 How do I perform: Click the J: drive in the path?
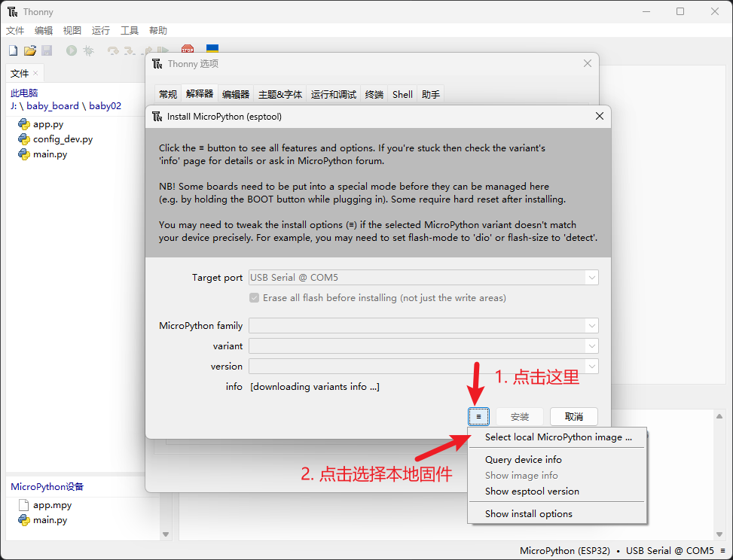point(14,106)
